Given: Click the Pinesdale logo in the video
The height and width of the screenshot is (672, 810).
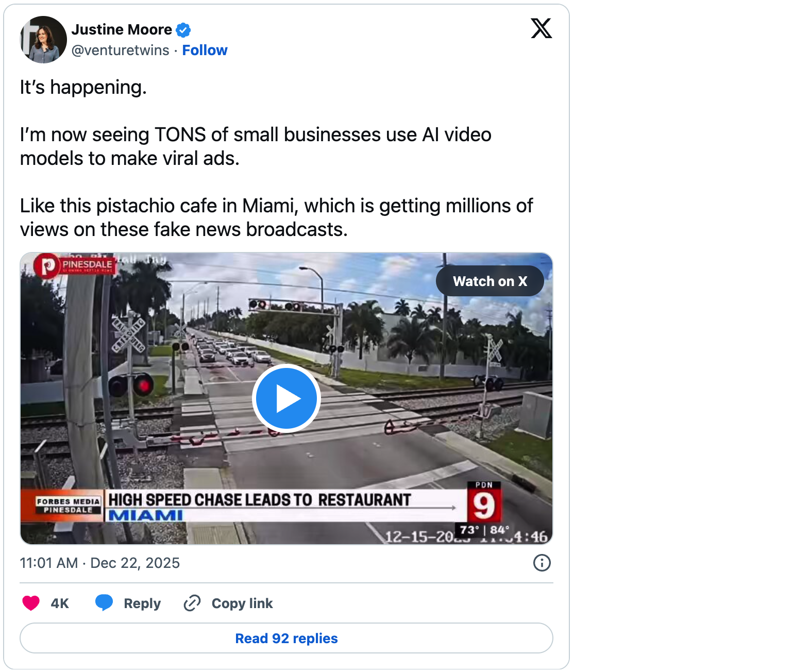Looking at the screenshot, I should click(x=74, y=265).
